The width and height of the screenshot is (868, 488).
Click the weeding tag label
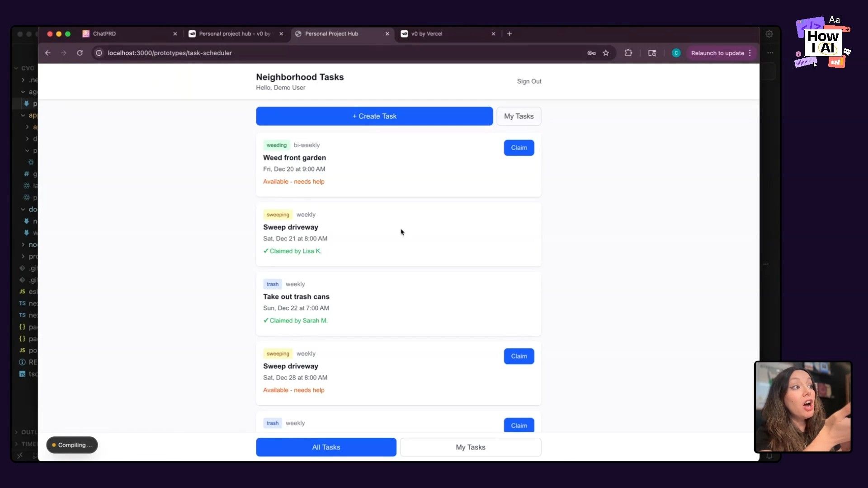(276, 145)
